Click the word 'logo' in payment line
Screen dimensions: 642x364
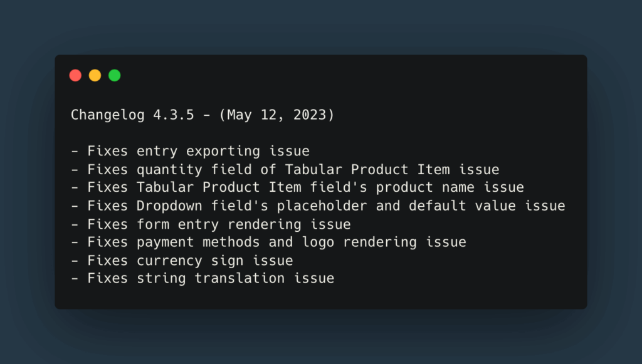click(318, 242)
